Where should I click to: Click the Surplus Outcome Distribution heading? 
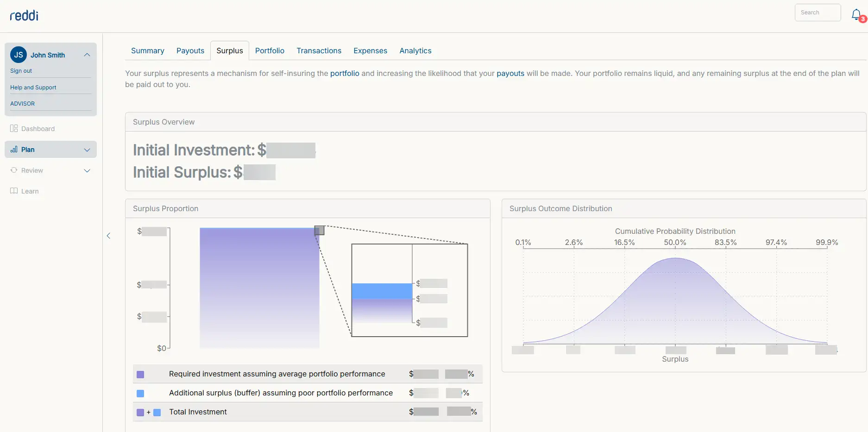560,208
